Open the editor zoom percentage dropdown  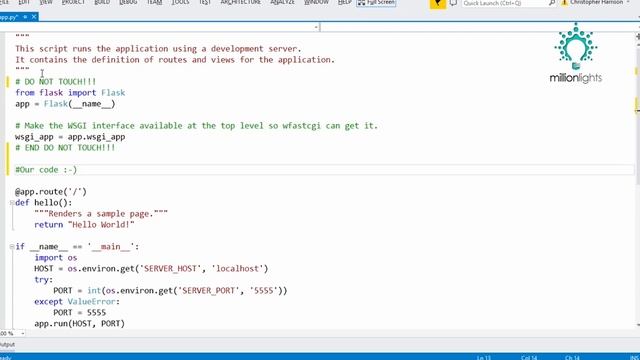[x=22, y=333]
